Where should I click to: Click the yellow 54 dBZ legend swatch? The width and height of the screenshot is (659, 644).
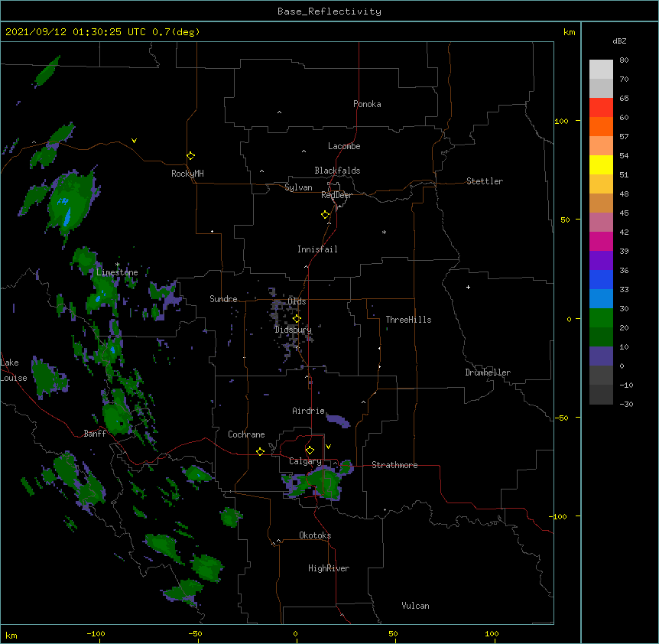pos(601,164)
